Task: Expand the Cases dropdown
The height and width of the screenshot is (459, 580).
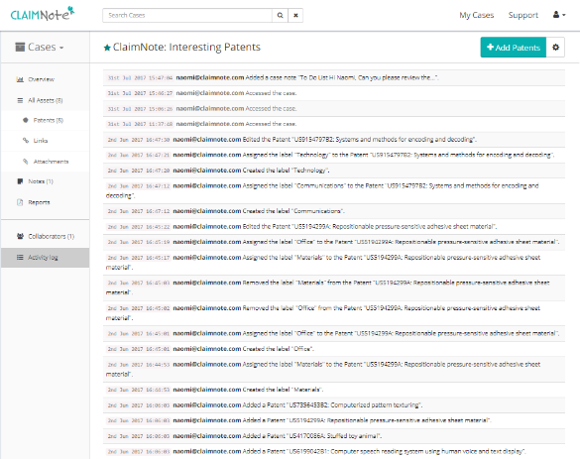Action: [x=40, y=47]
